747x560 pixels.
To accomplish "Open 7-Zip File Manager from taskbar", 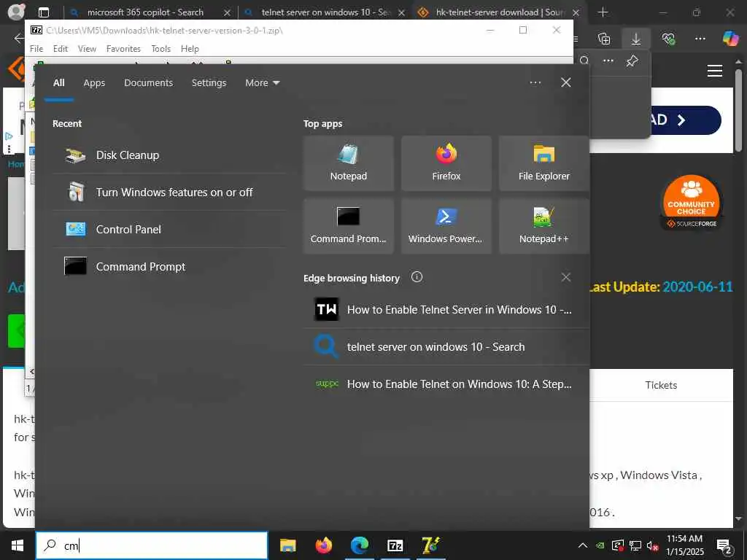I will coord(395,545).
